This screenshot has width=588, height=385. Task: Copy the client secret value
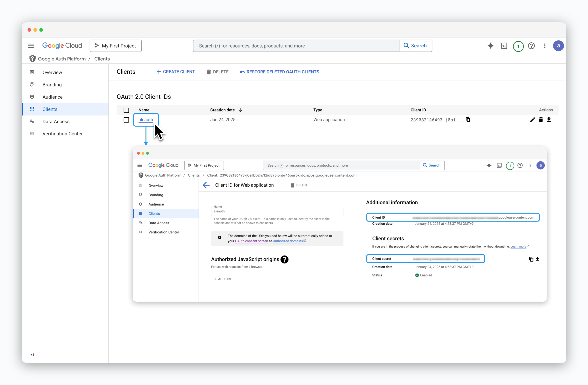click(x=531, y=259)
